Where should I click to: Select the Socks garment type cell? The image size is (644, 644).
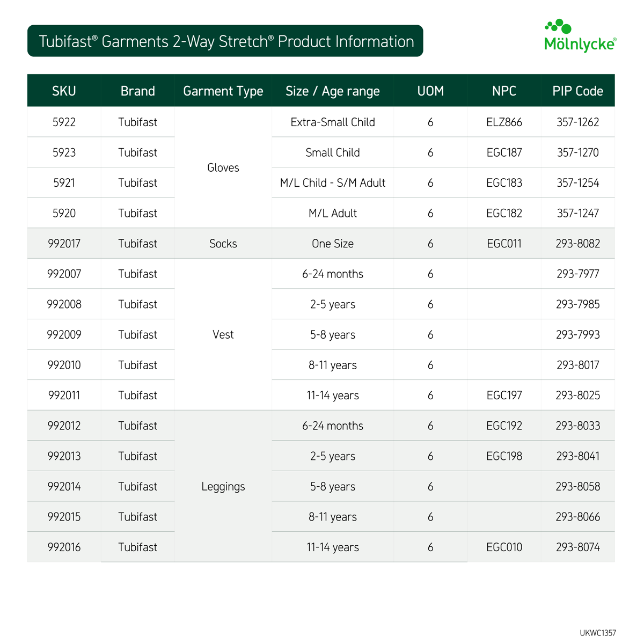coord(223,244)
